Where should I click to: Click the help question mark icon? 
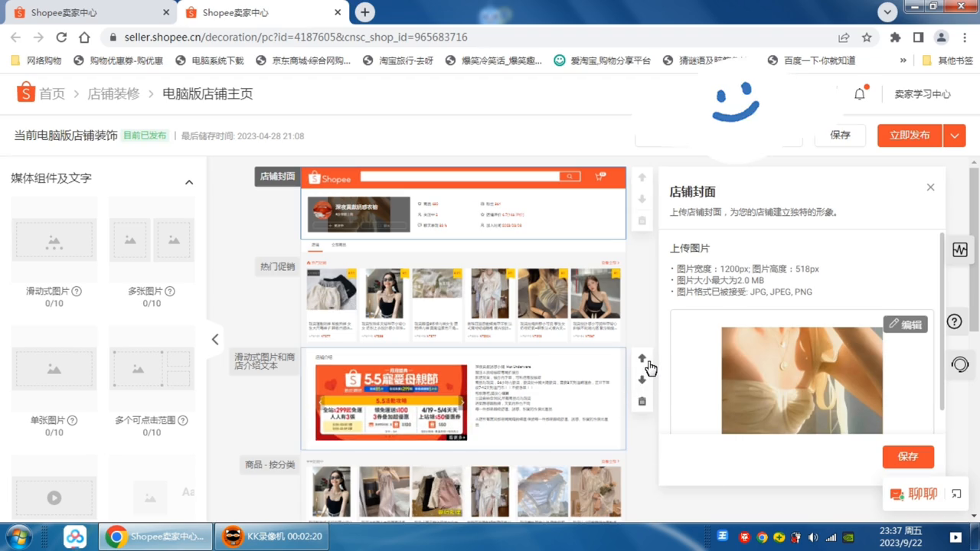[x=954, y=321]
